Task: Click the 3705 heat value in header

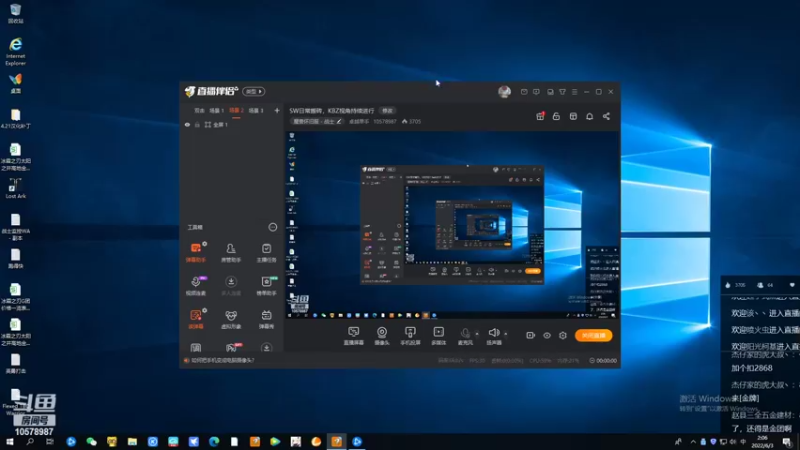Action: [414, 121]
